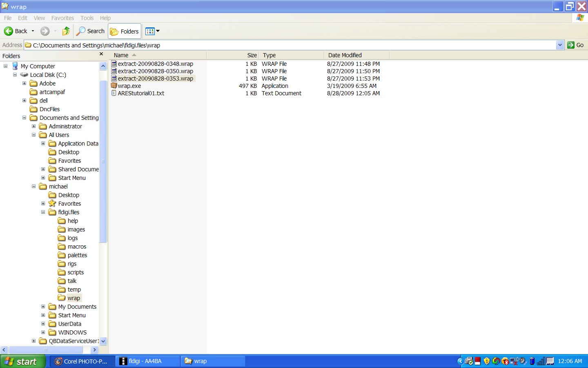Open the File menu
Screen dimensions: 588x368
[x=8, y=18]
